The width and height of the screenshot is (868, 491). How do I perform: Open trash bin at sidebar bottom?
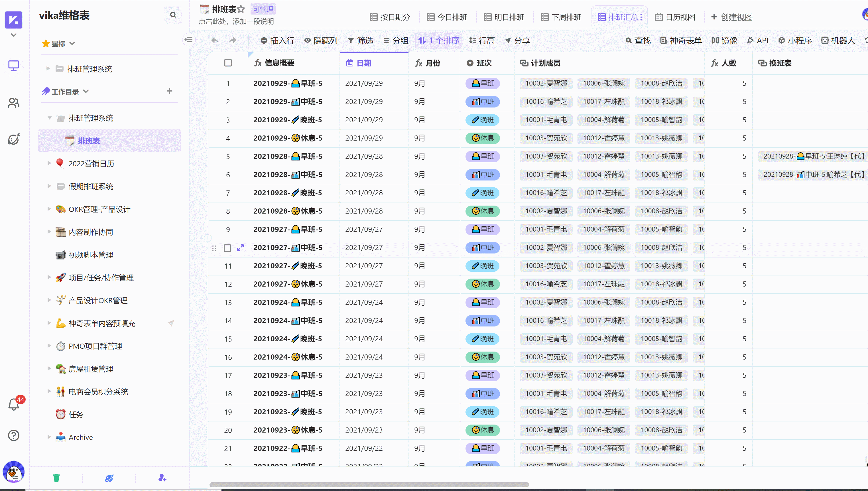pyautogui.click(x=56, y=478)
